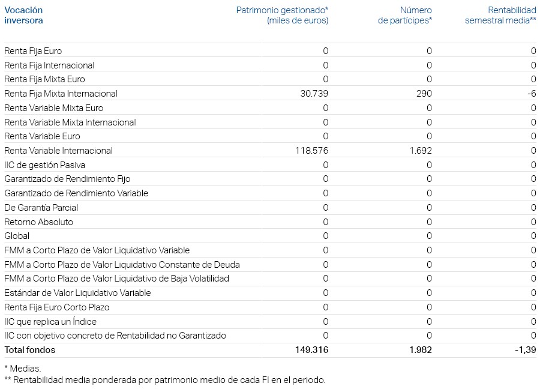The width and height of the screenshot is (543, 392).
Task: Click the "Rentabilidad semestral media" column header
Action: tap(500, 15)
